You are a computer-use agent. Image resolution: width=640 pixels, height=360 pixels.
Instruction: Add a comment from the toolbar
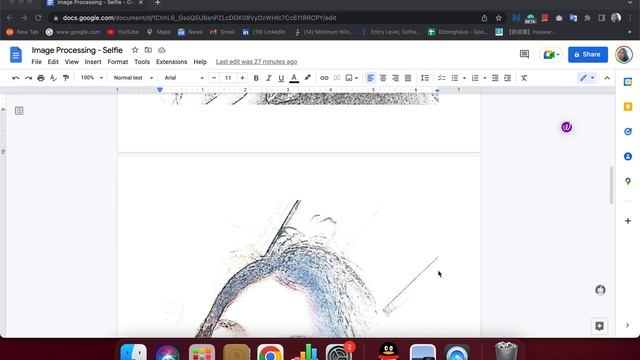tap(337, 78)
